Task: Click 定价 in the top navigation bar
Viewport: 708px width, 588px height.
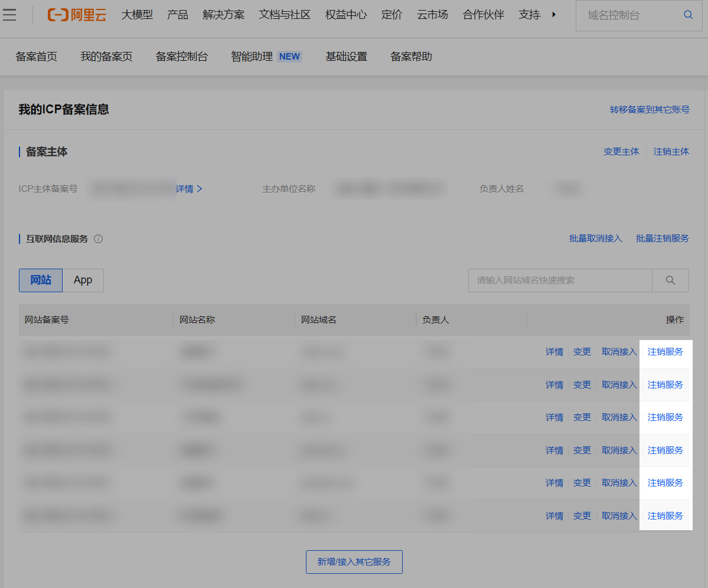Action: pyautogui.click(x=391, y=15)
